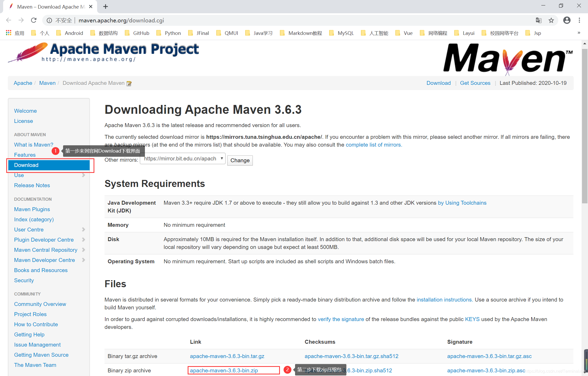Open the QMUI bookmark folder

[227, 33]
